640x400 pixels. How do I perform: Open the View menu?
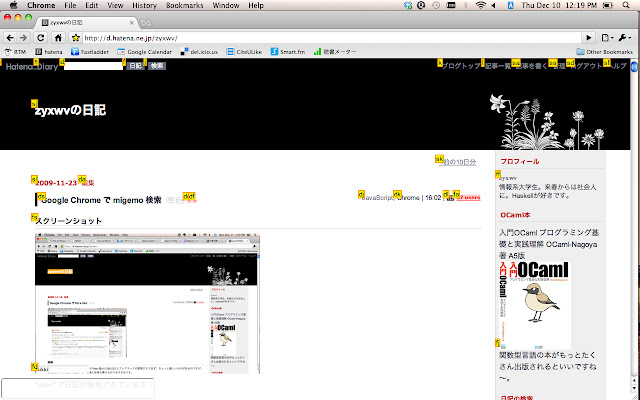pyautogui.click(x=115, y=5)
